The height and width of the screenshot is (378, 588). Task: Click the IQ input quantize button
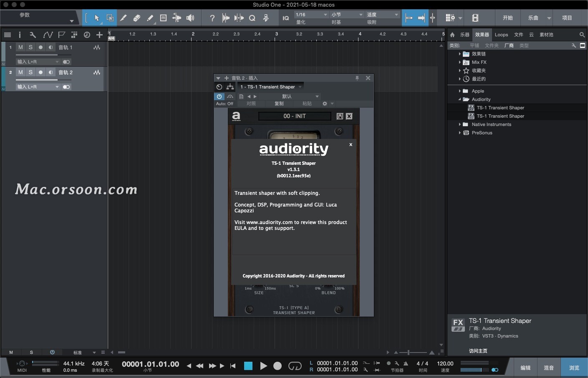point(286,18)
